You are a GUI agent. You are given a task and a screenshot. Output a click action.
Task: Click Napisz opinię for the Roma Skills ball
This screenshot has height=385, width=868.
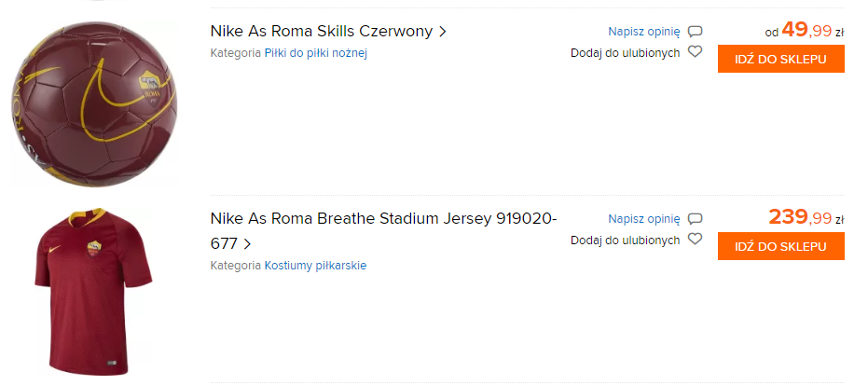[x=644, y=32]
